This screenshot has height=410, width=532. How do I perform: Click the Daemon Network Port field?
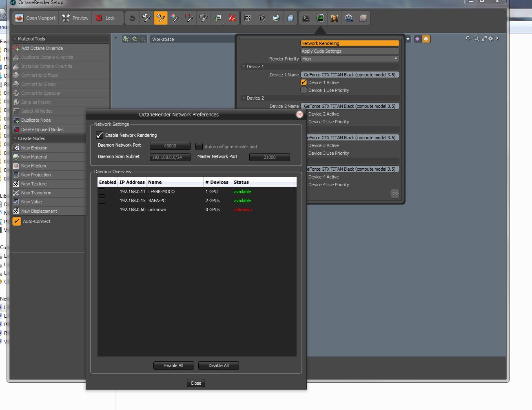(x=170, y=146)
